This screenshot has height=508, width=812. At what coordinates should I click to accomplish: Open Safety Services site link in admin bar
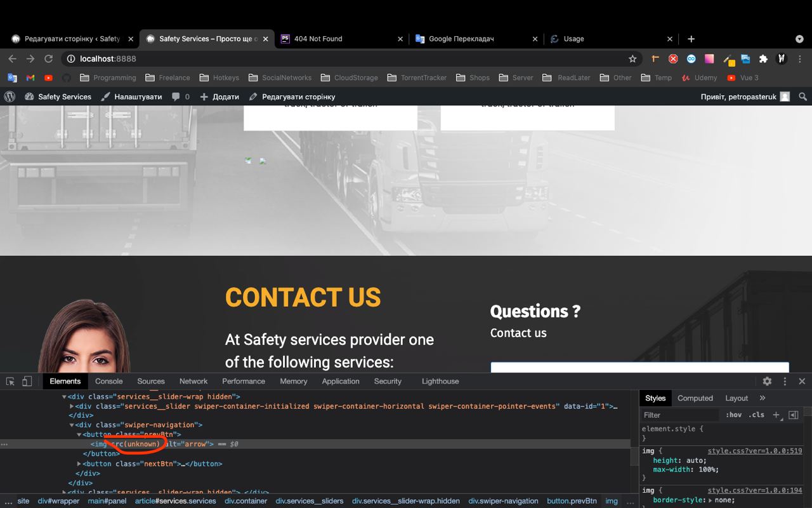pos(58,97)
